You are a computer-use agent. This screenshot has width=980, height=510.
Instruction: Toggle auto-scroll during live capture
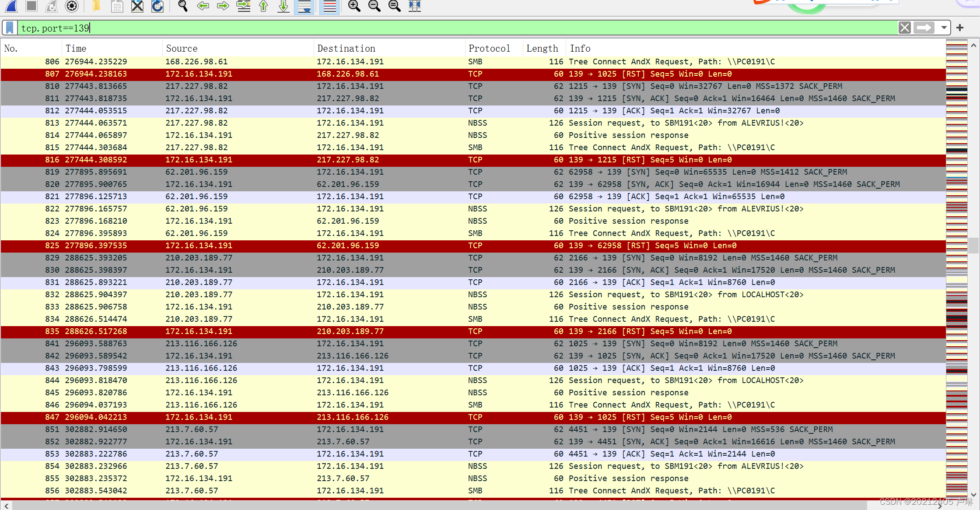point(304,6)
